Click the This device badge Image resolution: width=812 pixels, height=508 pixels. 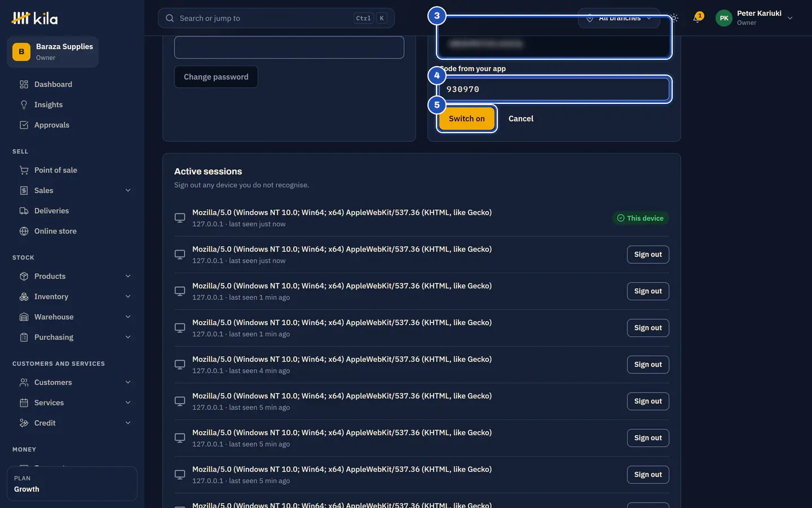(641, 218)
